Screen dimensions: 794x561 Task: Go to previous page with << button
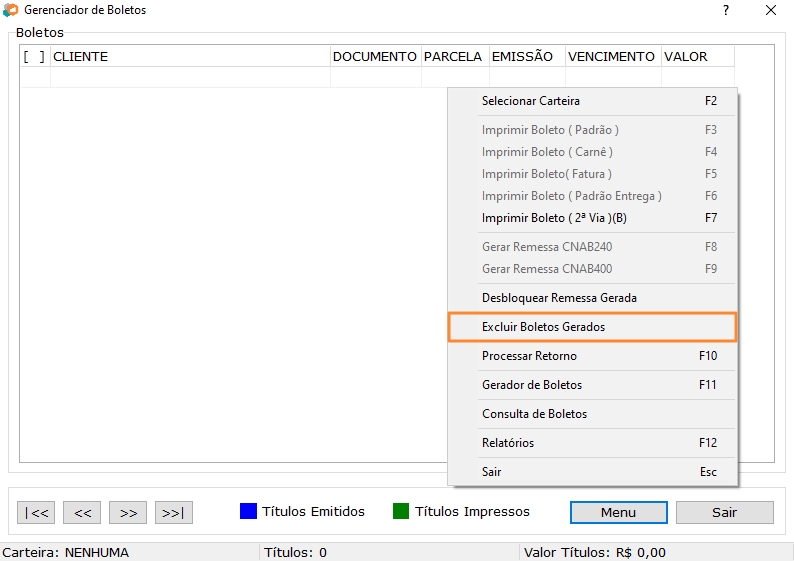click(x=82, y=513)
